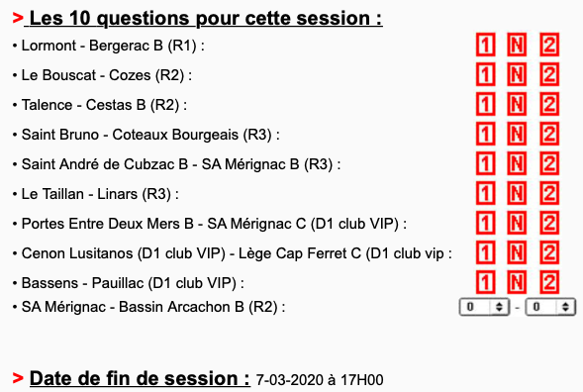
Task: Select 1 for Talence - Cestas B
Action: point(485,104)
